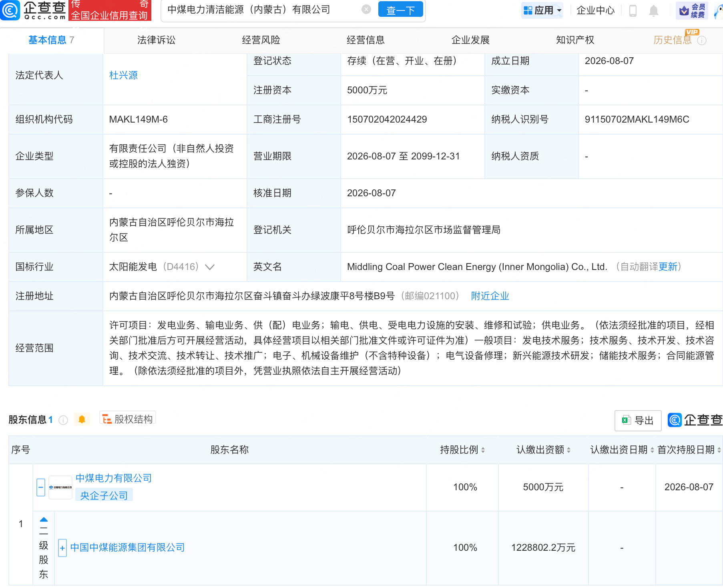
Task: Collapse the 二级股东 section arrow
Action: click(x=44, y=520)
